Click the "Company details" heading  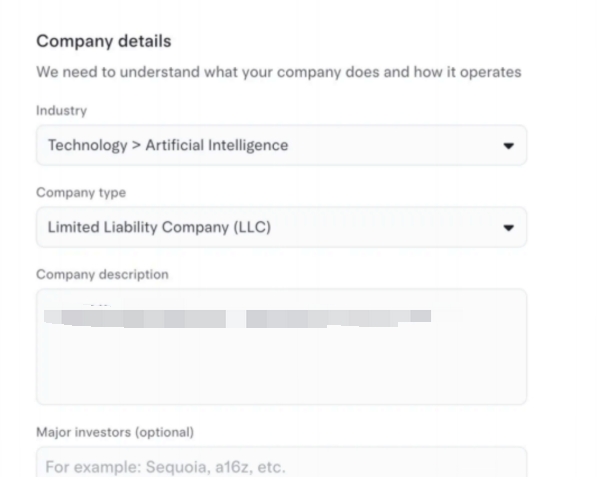point(103,41)
